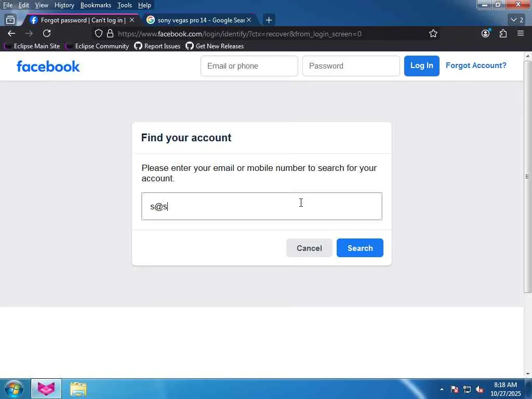Close the Forgot password Facebook tab
The image size is (532, 399).
[x=132, y=20]
